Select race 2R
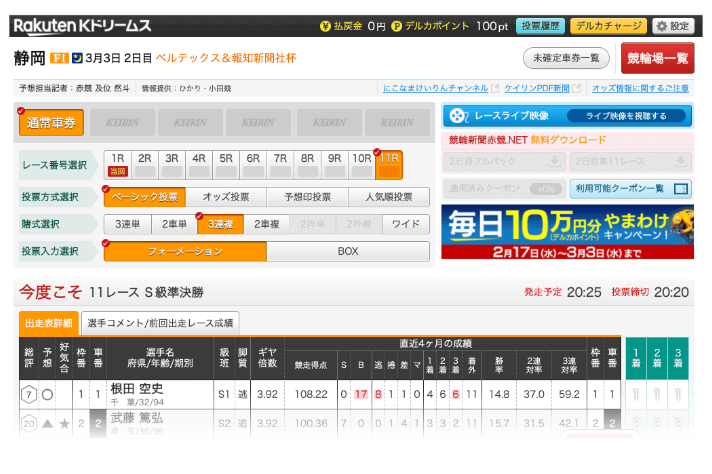The height and width of the screenshot is (474, 712). click(145, 165)
